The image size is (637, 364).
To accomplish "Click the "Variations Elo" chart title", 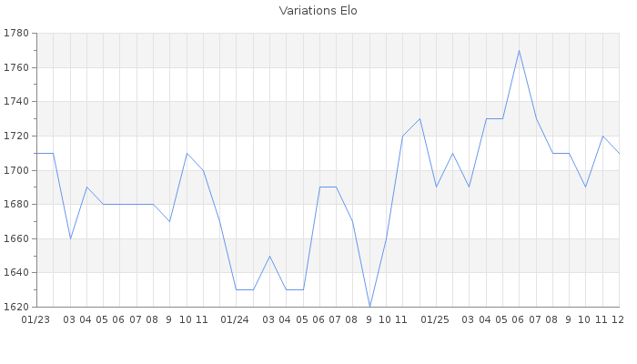I will tap(318, 11).
